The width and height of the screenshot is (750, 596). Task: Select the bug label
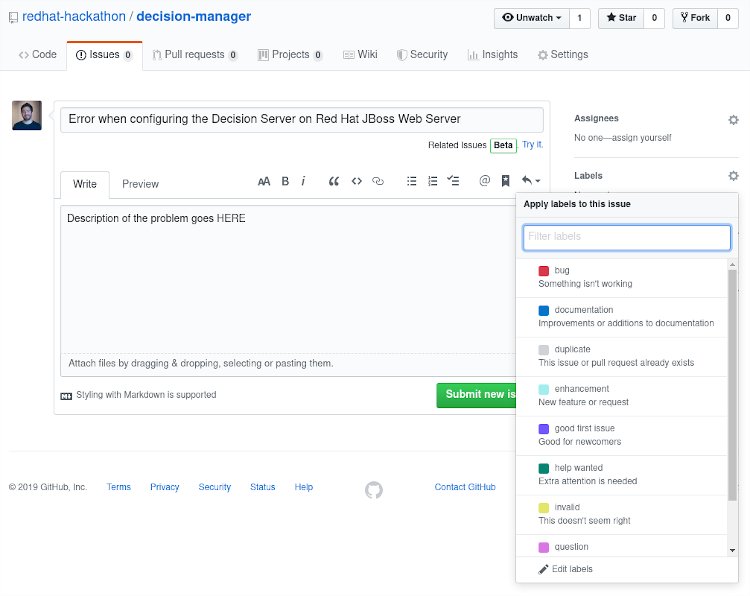[x=622, y=277]
